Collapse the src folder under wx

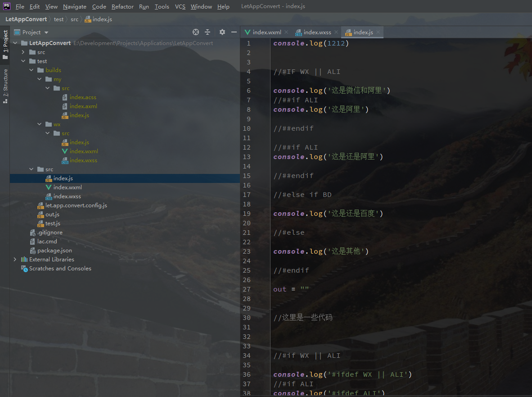(x=48, y=133)
